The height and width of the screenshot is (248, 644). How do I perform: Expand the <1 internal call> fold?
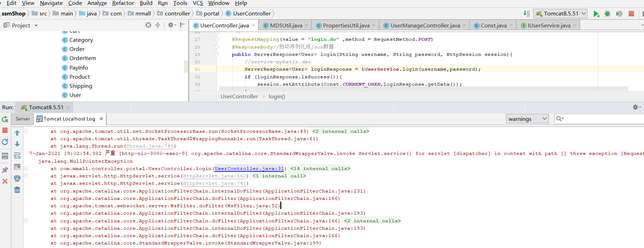click(x=279, y=176)
